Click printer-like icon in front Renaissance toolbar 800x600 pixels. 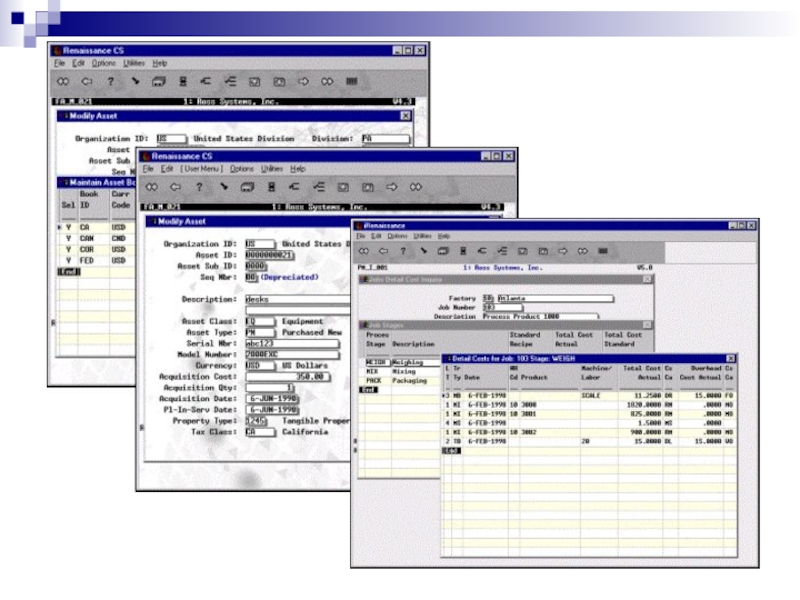click(443, 251)
